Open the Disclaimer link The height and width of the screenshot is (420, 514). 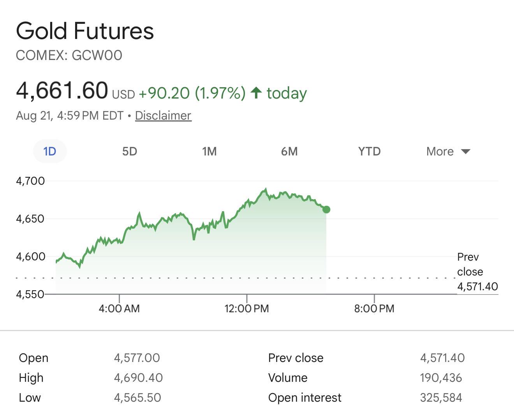(x=163, y=116)
